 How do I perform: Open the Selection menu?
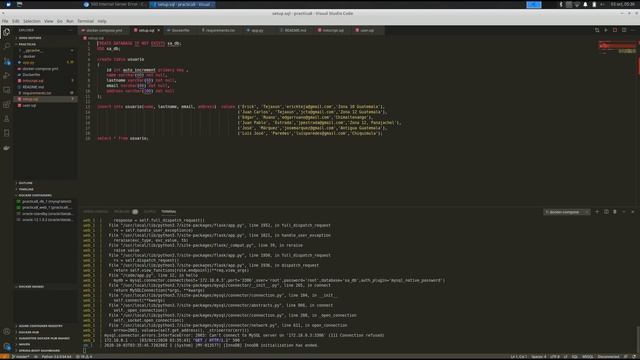pyautogui.click(x=31, y=21)
